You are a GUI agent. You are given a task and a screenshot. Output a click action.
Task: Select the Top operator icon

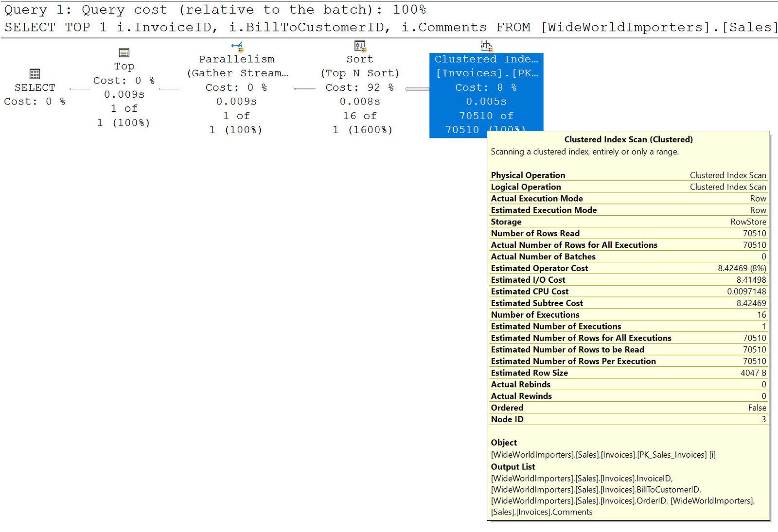tap(124, 52)
